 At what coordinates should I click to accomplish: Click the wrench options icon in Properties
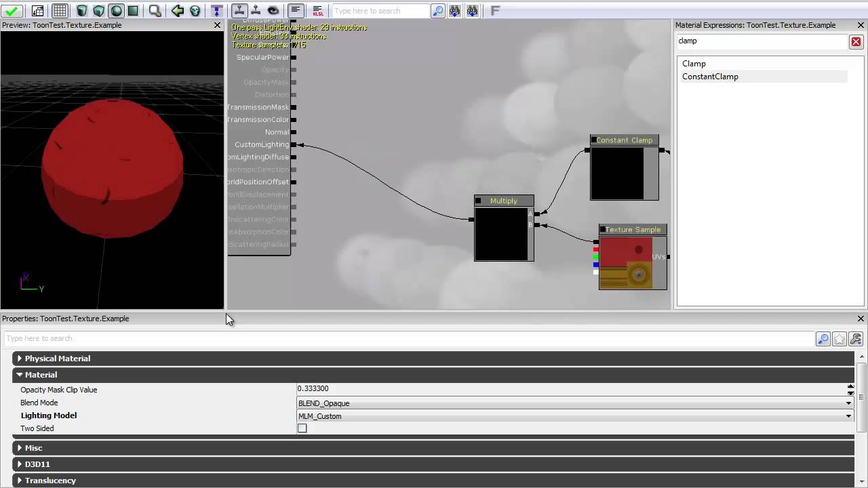tap(856, 338)
